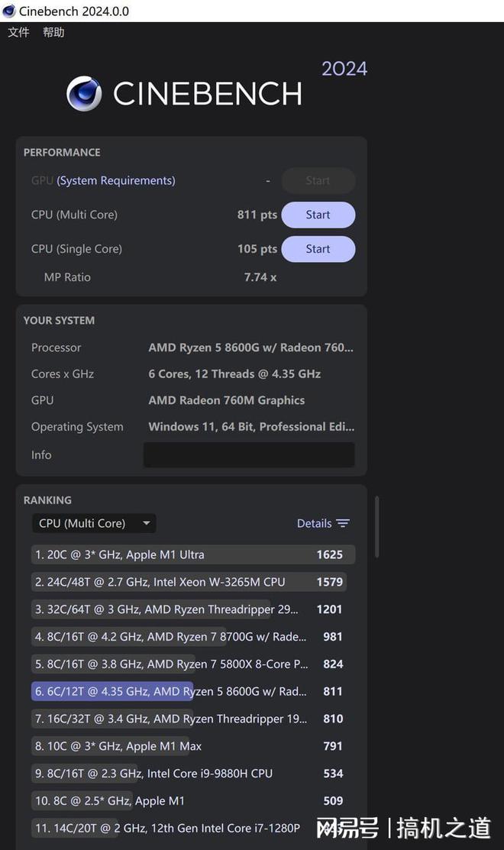This screenshot has width=504, height=850.
Task: Open the 帮助 menu
Action: (53, 32)
